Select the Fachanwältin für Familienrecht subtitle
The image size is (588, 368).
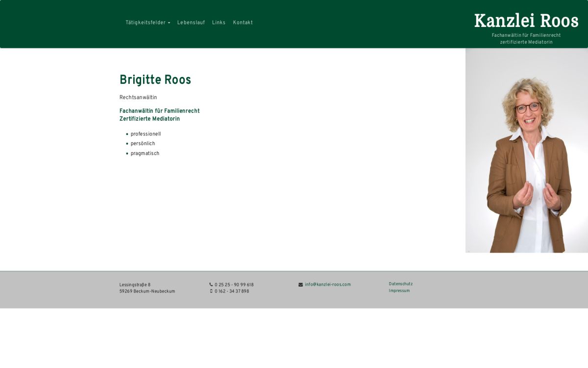coord(159,111)
